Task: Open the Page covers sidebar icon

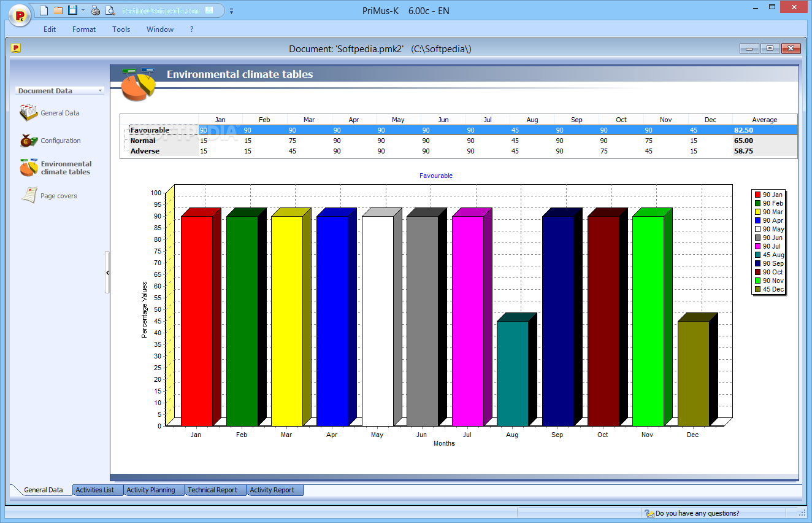Action: tap(29, 195)
